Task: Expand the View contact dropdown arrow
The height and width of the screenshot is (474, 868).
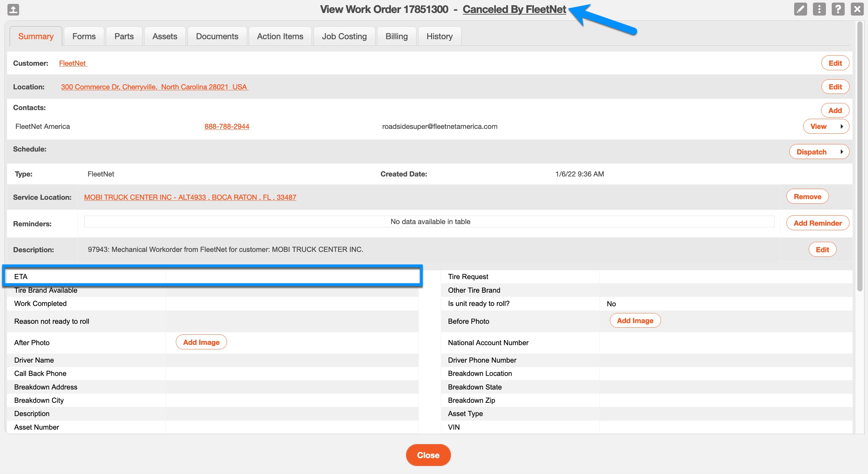Action: tap(841, 126)
